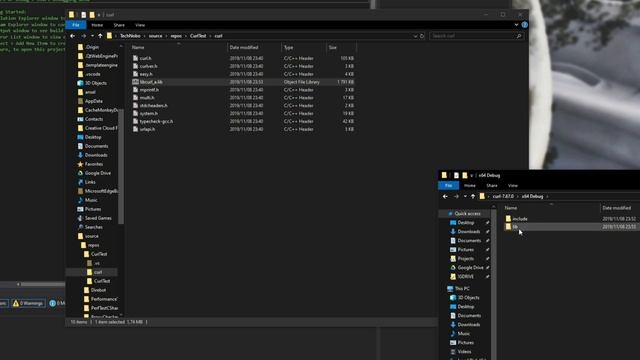The width and height of the screenshot is (640, 360).
Task: Select Quick access in x64 Debug pane
Action: [467, 214]
